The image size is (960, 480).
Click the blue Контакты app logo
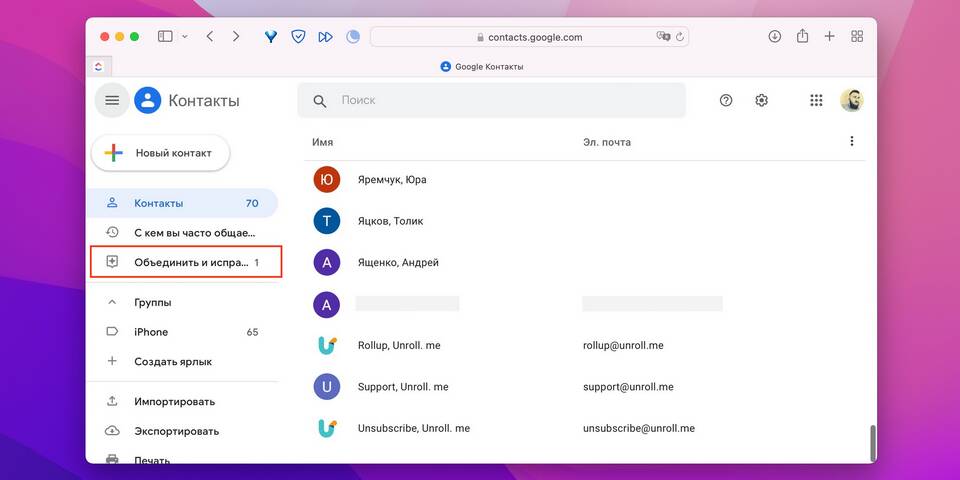148,100
